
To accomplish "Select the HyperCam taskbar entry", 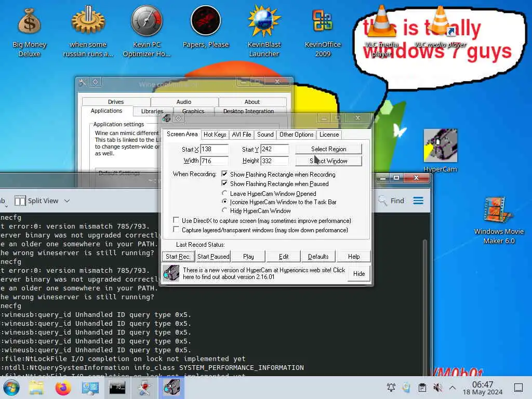I will [x=171, y=388].
